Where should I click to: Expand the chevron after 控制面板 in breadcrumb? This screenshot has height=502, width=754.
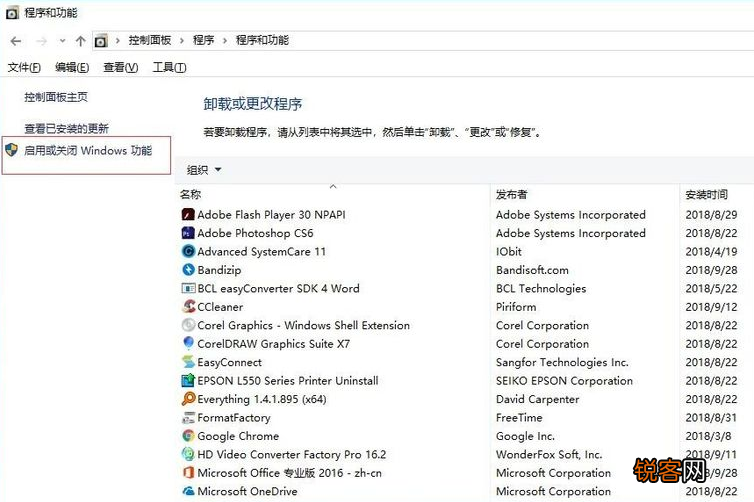tap(182, 41)
